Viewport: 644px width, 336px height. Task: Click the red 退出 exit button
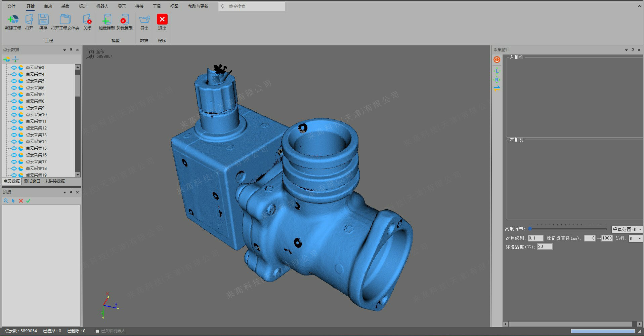tap(162, 20)
